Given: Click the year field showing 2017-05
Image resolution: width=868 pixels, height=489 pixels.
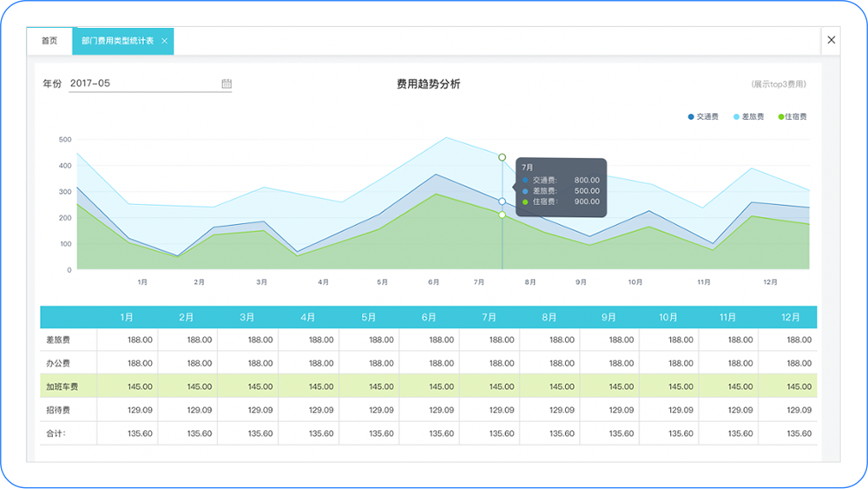Looking at the screenshot, I should [150, 83].
